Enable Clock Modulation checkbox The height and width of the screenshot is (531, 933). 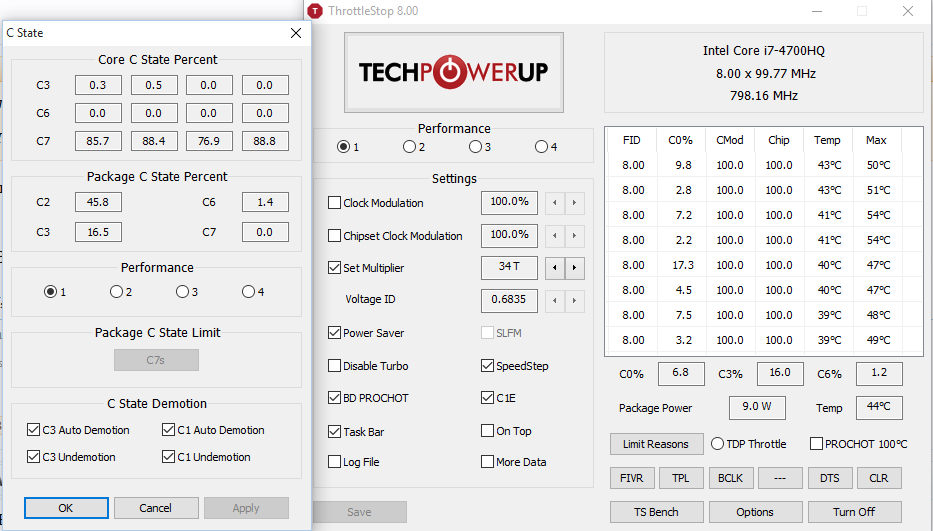click(x=334, y=202)
